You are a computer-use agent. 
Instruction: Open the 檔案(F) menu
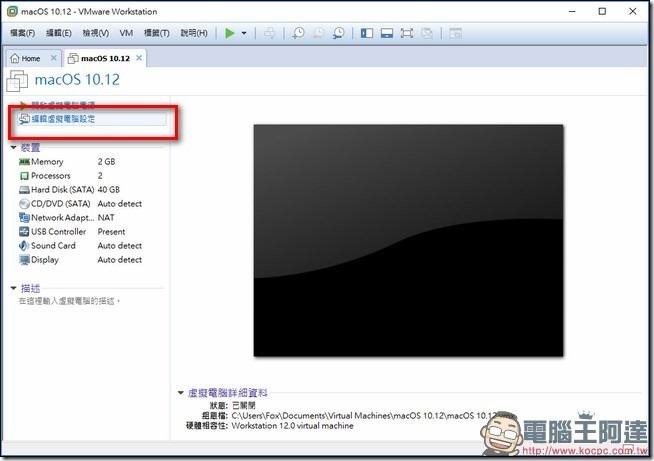point(22,33)
